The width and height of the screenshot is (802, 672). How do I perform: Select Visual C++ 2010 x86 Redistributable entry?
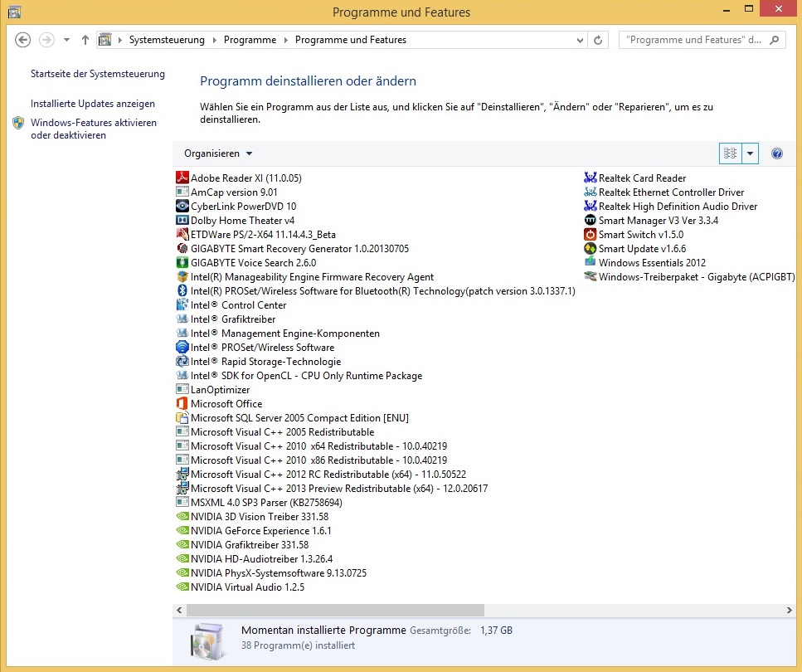(x=312, y=460)
